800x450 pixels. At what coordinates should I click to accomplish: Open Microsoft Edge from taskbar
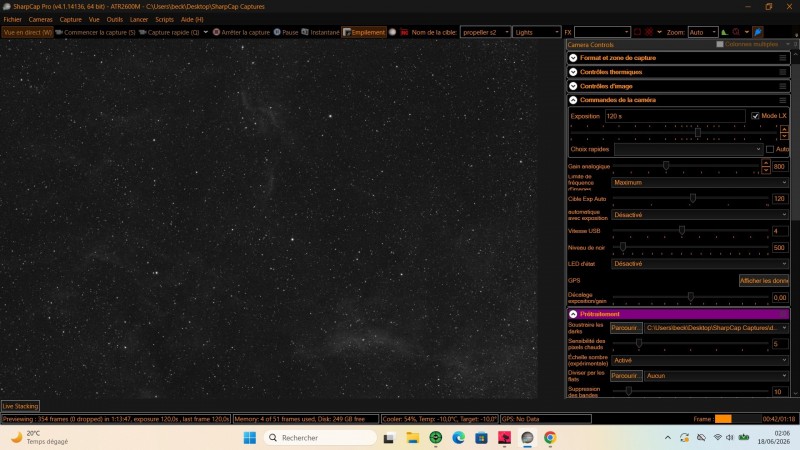[458, 438]
